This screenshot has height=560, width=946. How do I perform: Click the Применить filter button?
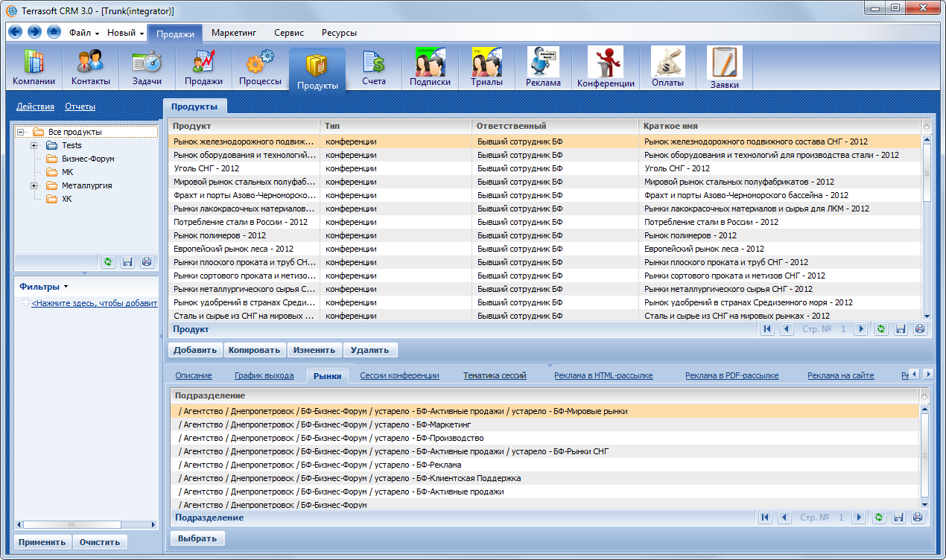click(43, 542)
